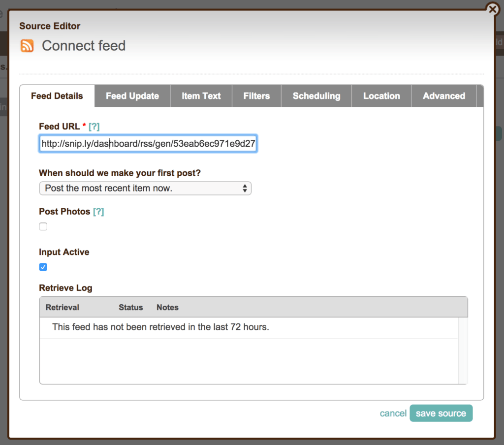Image resolution: width=504 pixels, height=445 pixels.
Task: Expand the first post timing dropdown
Action: 145,188
